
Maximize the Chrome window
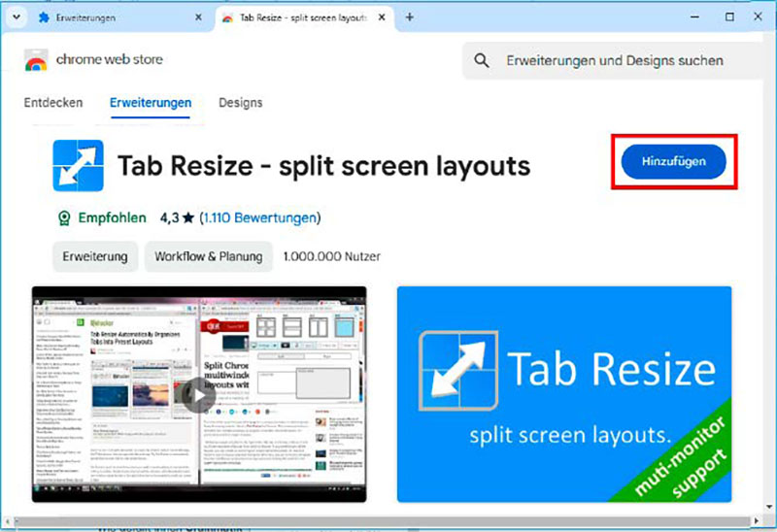point(729,17)
